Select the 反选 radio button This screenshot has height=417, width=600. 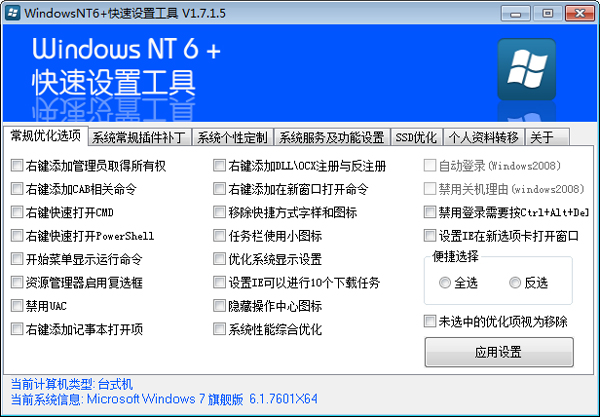515,283
